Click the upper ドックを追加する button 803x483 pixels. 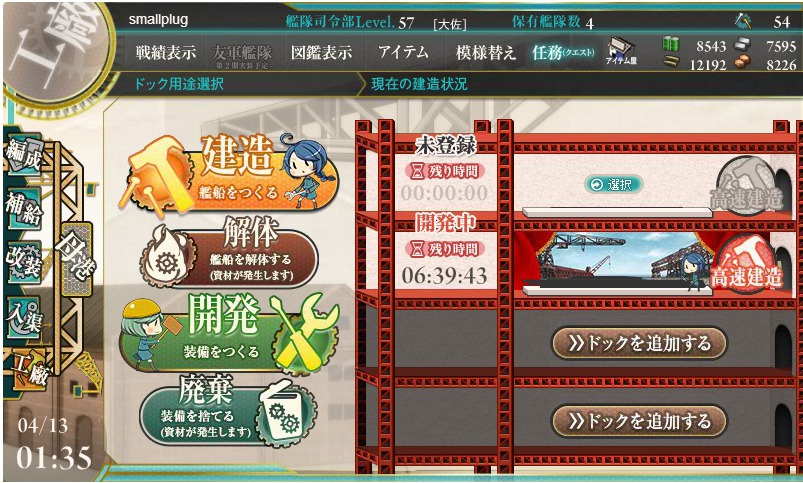[x=639, y=343]
